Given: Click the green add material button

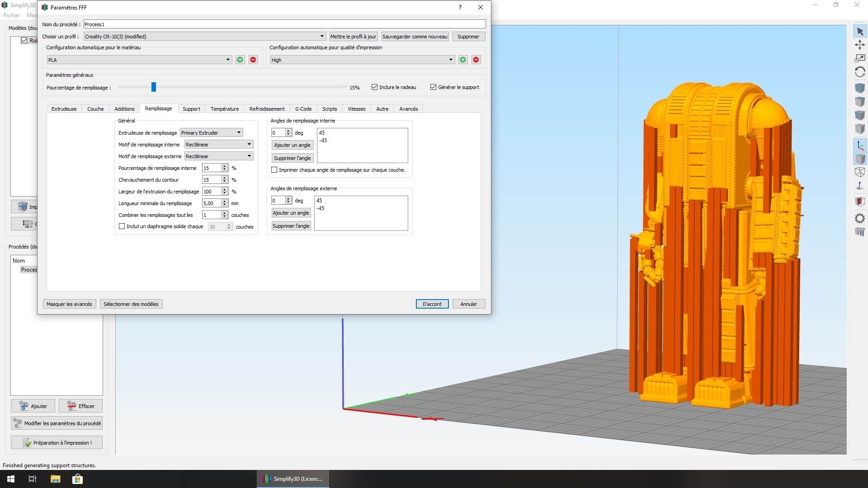Looking at the screenshot, I should 240,60.
